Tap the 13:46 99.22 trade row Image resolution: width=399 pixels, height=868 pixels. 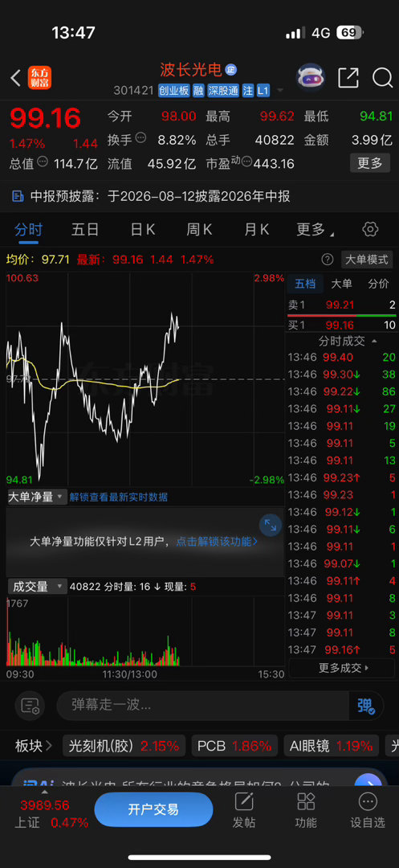click(x=342, y=391)
